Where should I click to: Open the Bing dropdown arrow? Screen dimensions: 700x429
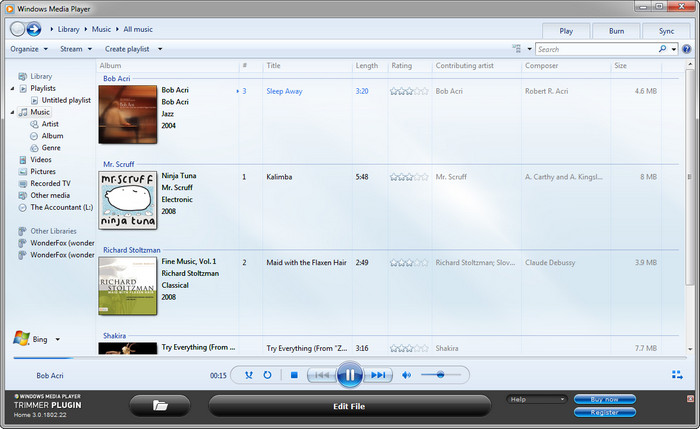[x=58, y=339]
